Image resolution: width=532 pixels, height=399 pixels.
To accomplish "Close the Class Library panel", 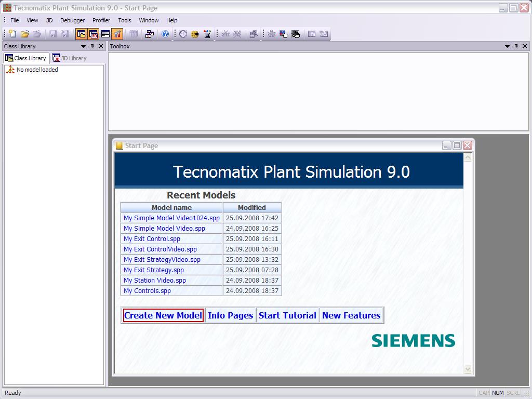I will 101,46.
